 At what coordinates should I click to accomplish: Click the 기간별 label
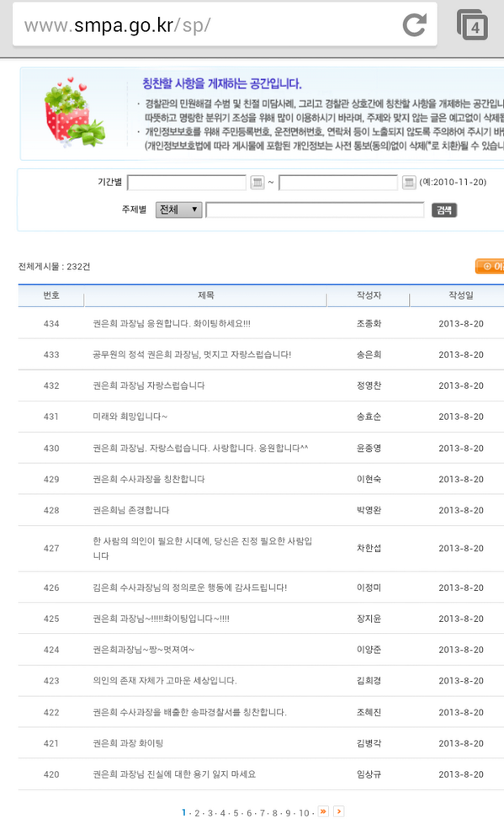[x=109, y=182]
